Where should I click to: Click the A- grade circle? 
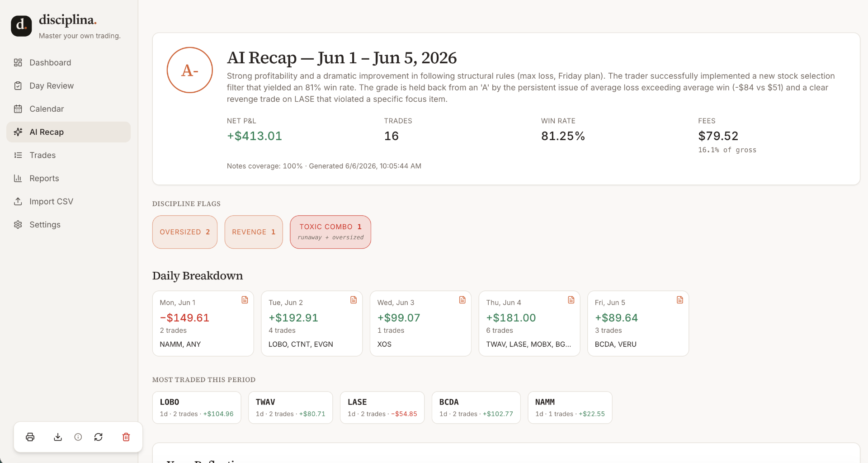tap(190, 70)
